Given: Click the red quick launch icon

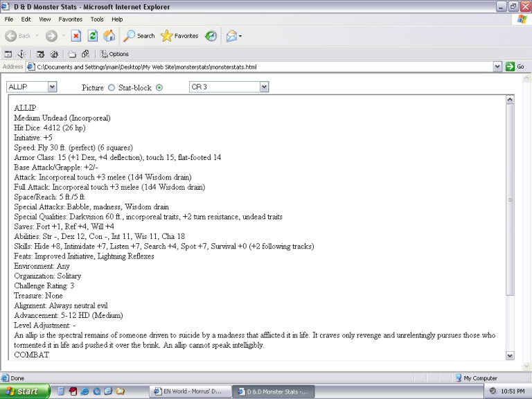Looking at the screenshot, I should [x=73, y=391].
